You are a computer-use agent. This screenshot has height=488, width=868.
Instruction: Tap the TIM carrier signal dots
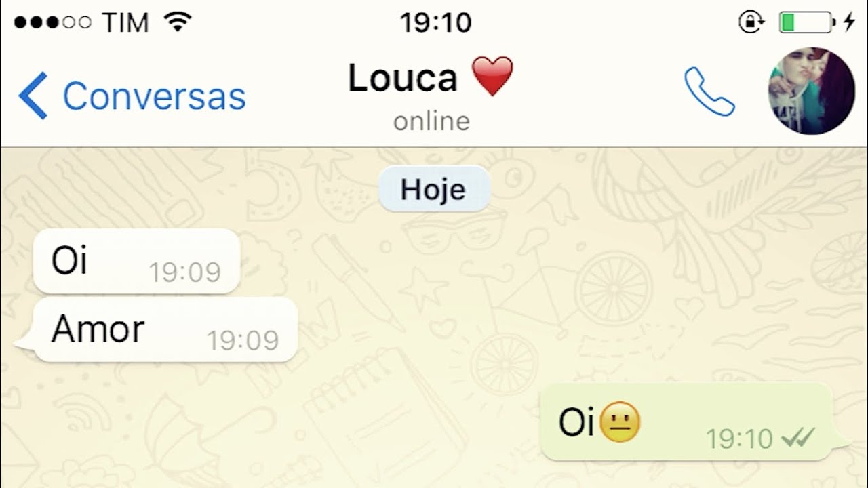pos(52,22)
